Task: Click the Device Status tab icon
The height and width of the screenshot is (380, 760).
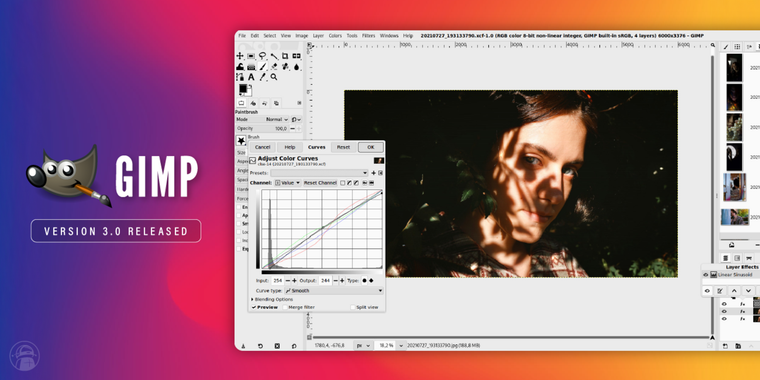Action: [x=253, y=103]
